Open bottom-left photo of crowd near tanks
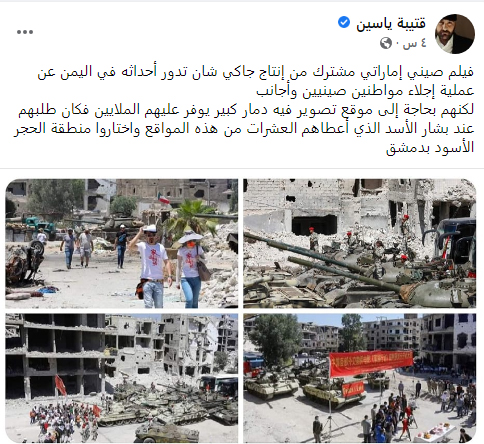The height and width of the screenshot is (444, 484). point(122,378)
